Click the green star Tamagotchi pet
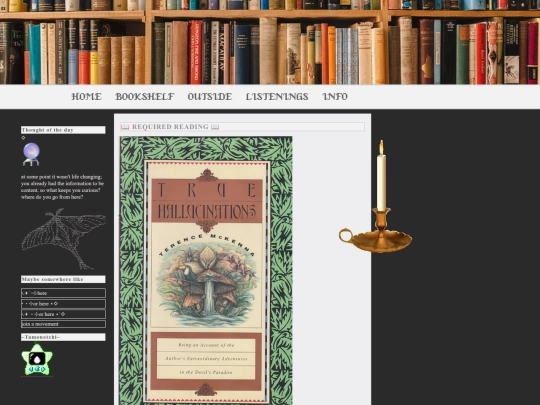This screenshot has height=405, width=540. 37,360
